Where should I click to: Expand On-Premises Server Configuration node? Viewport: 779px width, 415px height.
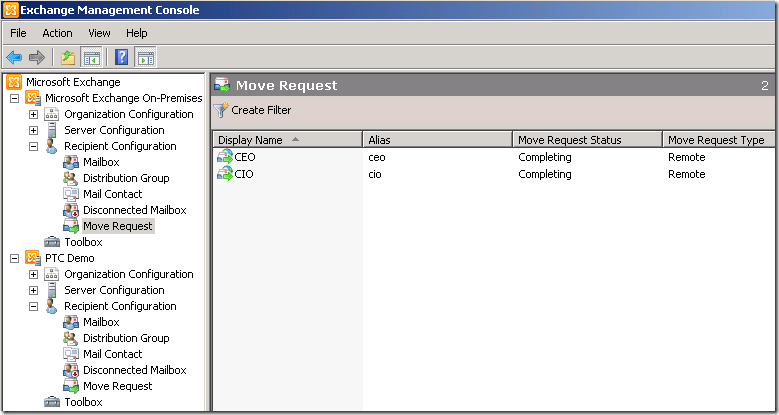[33, 130]
